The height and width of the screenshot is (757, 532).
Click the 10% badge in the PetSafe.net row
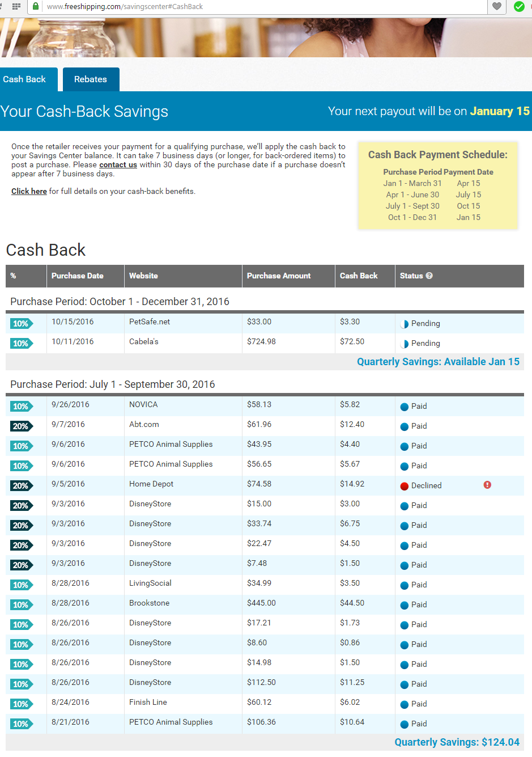coord(22,324)
